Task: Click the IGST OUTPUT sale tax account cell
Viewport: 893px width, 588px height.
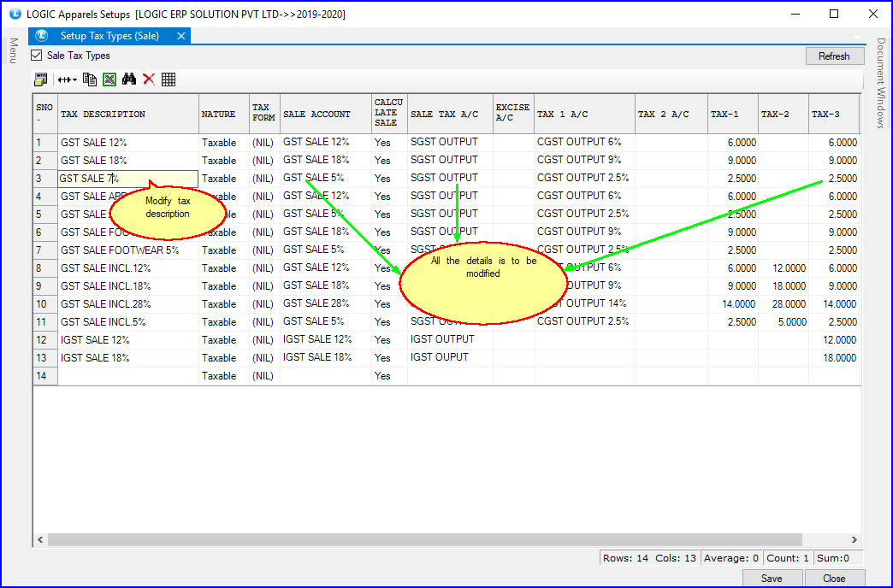Action: pos(450,339)
